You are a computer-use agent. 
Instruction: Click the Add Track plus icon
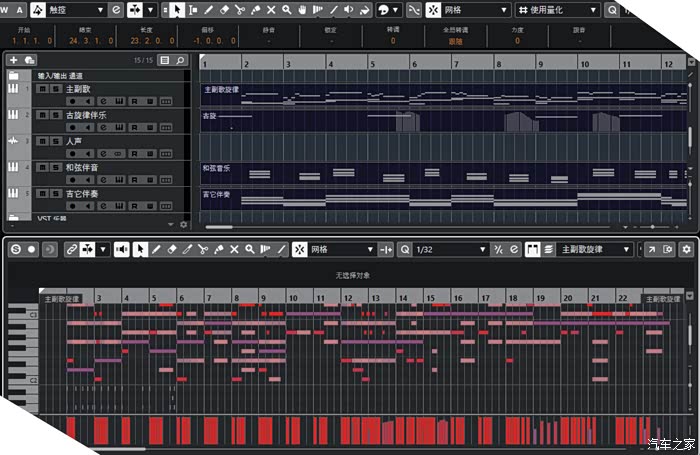[14, 61]
